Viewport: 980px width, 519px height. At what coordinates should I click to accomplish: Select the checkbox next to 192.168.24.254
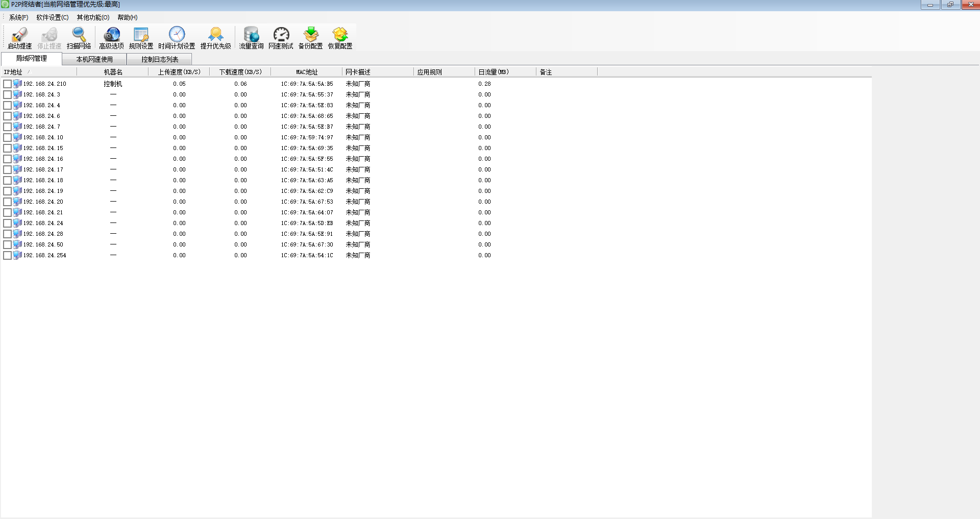coord(7,255)
